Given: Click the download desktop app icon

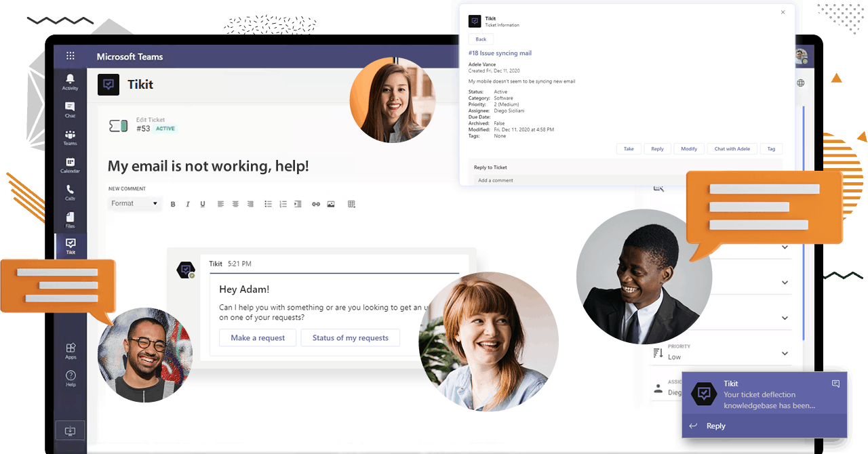Looking at the screenshot, I should pyautogui.click(x=71, y=430).
